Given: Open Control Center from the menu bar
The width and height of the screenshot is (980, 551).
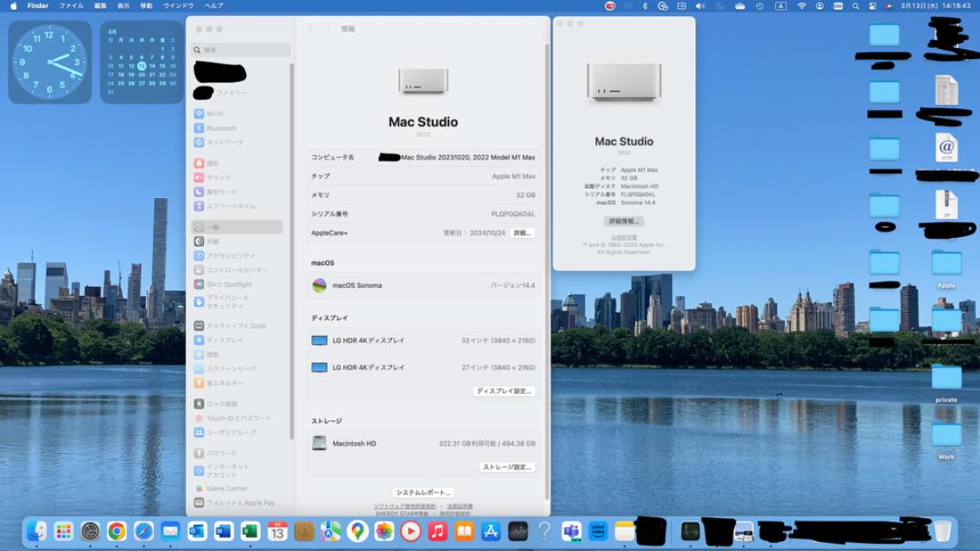Looking at the screenshot, I should (x=873, y=5).
